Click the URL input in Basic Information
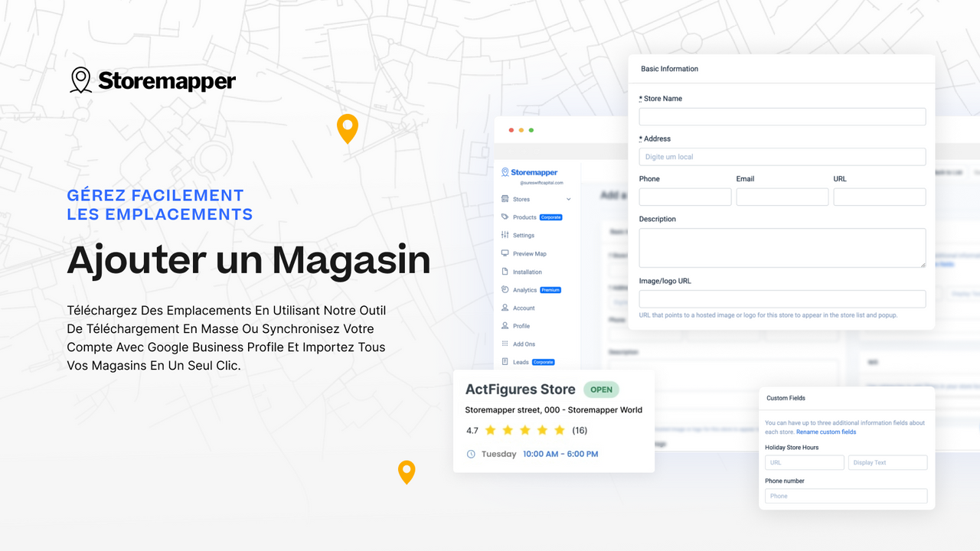 click(x=880, y=197)
